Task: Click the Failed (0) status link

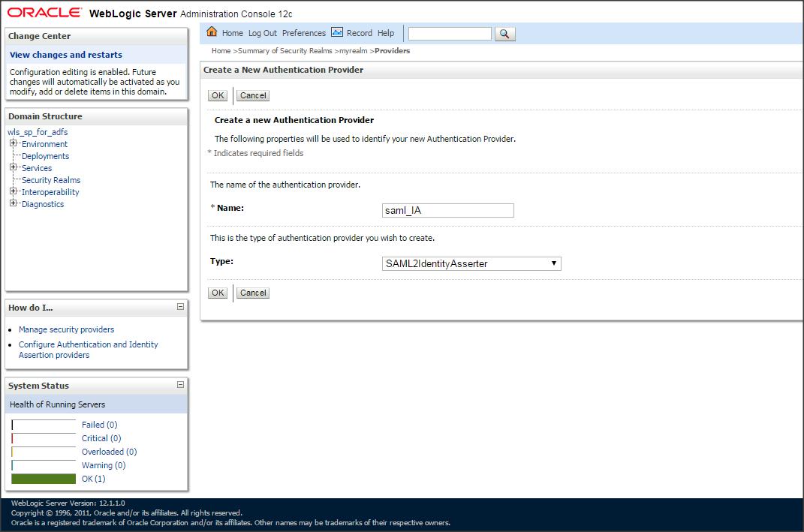Action: tap(100, 425)
